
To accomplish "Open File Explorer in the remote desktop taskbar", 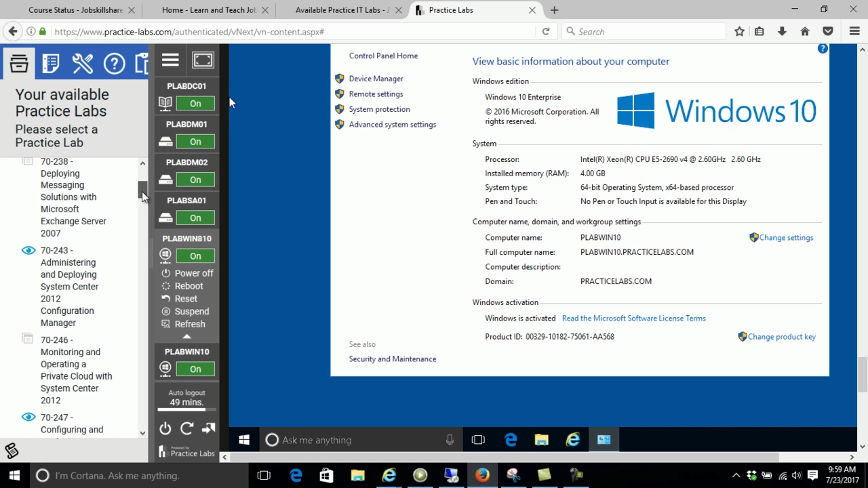I will pyautogui.click(x=541, y=440).
